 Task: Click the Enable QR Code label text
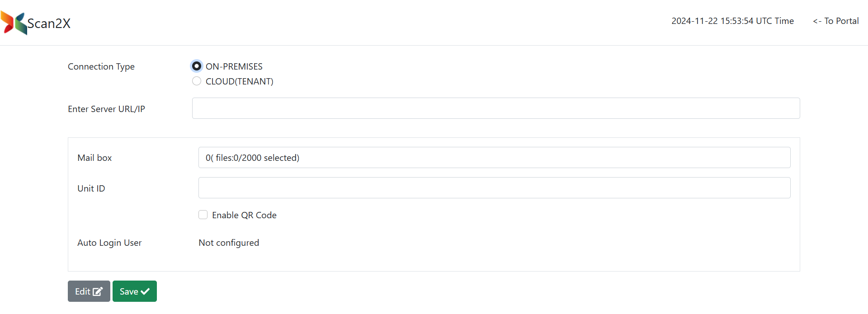click(244, 215)
